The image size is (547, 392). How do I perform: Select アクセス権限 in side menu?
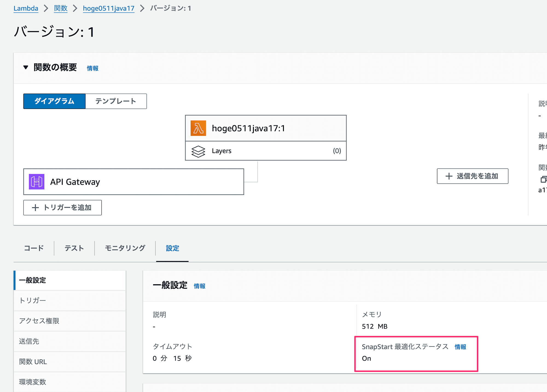click(x=70, y=321)
